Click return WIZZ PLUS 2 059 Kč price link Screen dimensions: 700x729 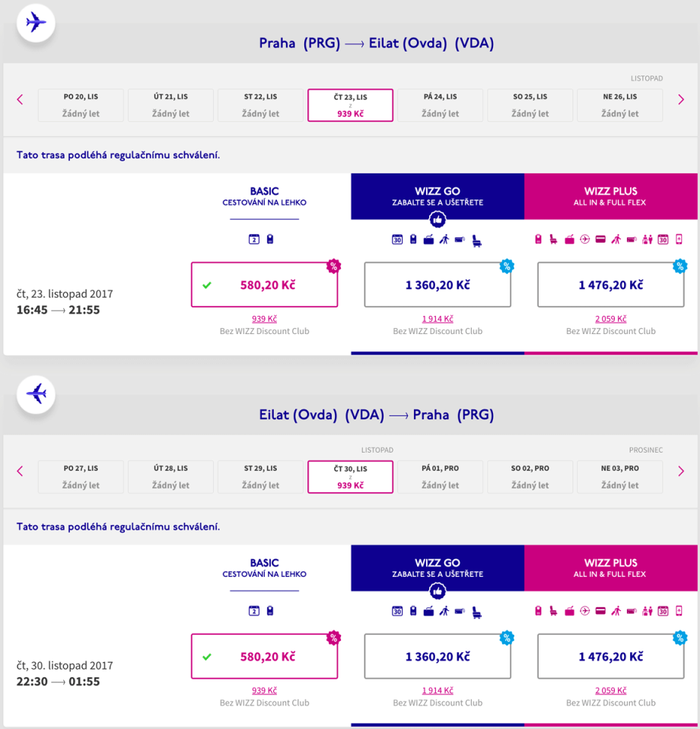coord(611,691)
